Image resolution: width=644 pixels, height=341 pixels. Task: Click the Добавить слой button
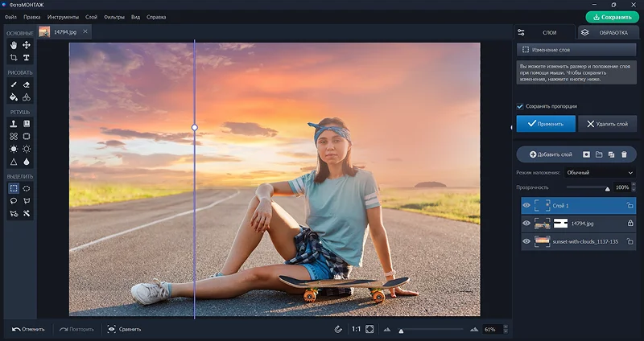[x=551, y=154]
